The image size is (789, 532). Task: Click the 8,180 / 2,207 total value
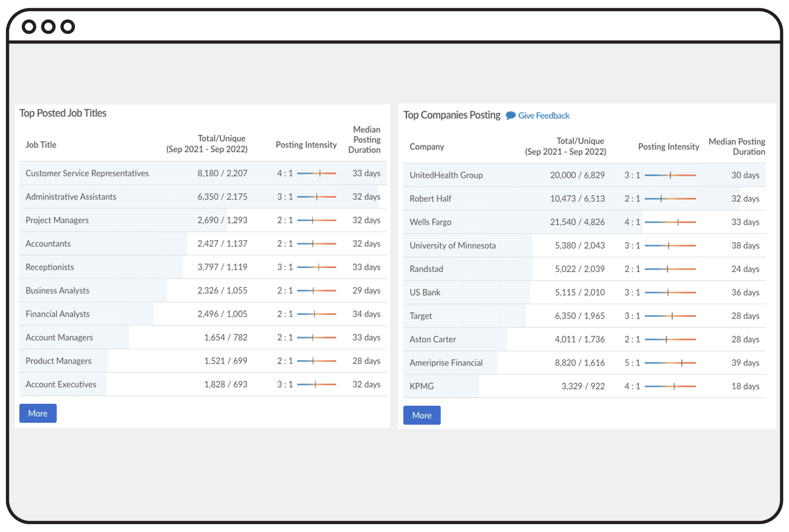[222, 173]
